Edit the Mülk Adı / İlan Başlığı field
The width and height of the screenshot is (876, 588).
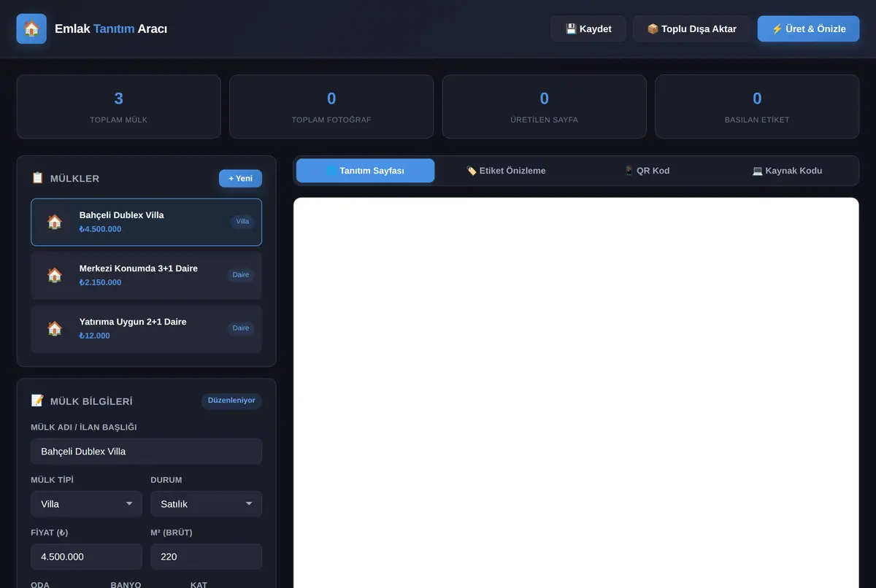pyautogui.click(x=146, y=452)
